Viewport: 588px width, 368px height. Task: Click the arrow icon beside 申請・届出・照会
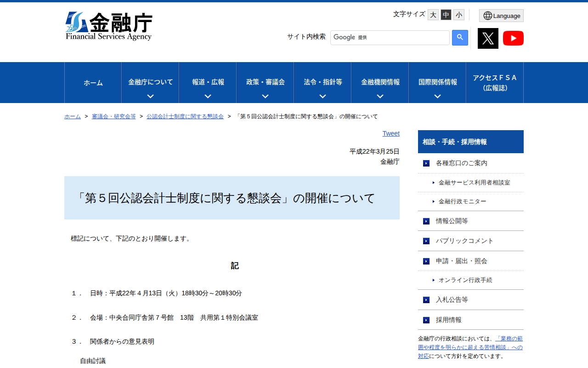pos(426,261)
